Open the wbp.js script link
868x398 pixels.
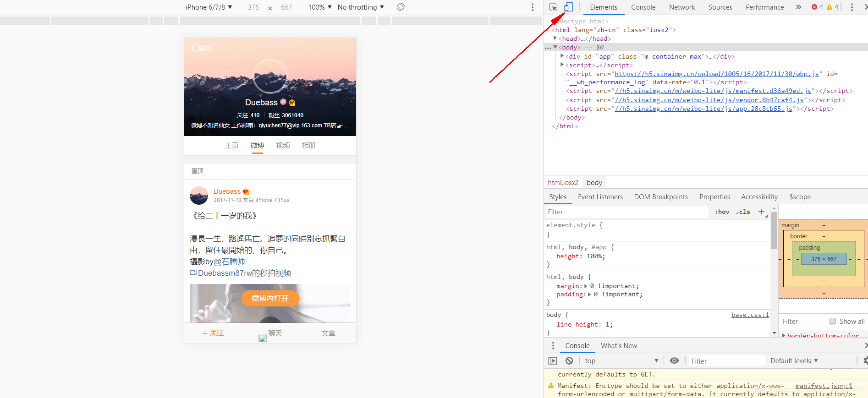pyautogui.click(x=717, y=74)
